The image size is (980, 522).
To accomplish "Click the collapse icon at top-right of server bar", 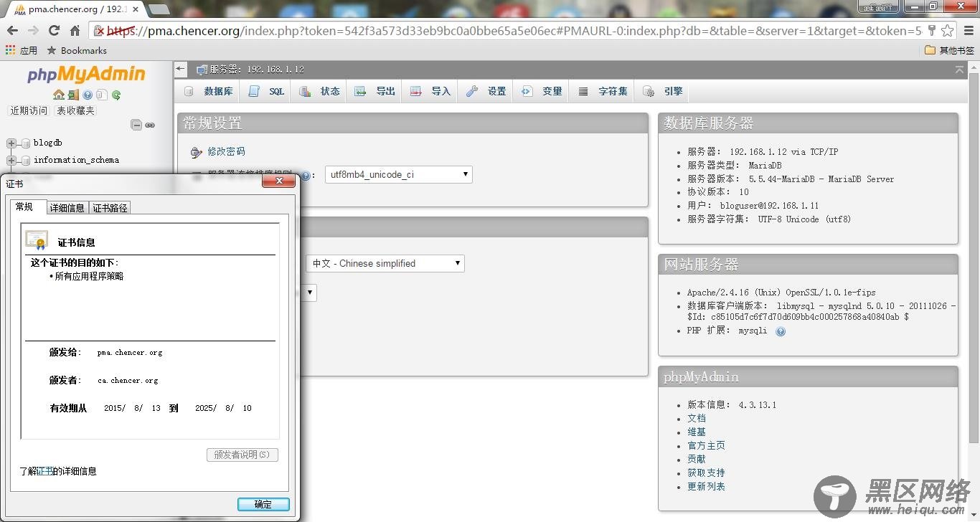I will [960, 70].
